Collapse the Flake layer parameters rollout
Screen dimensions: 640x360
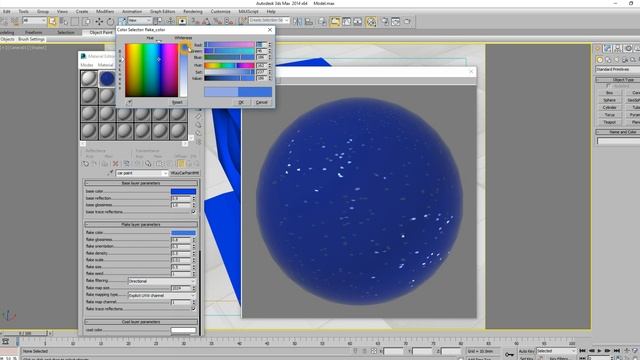[141, 224]
